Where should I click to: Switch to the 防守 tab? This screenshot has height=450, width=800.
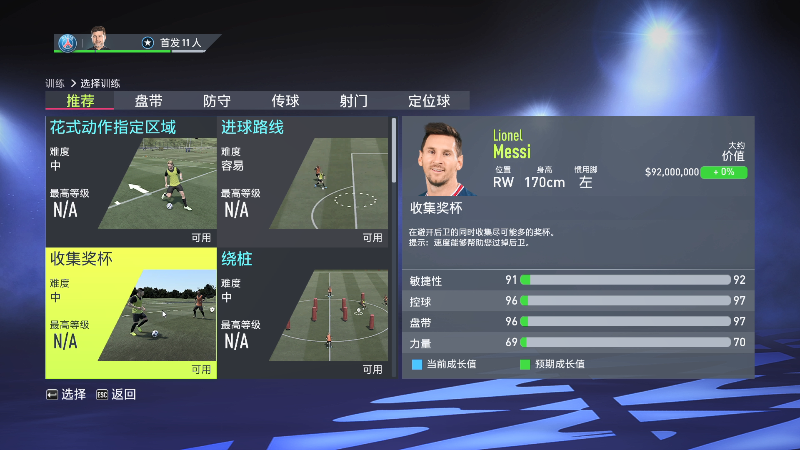(x=217, y=101)
